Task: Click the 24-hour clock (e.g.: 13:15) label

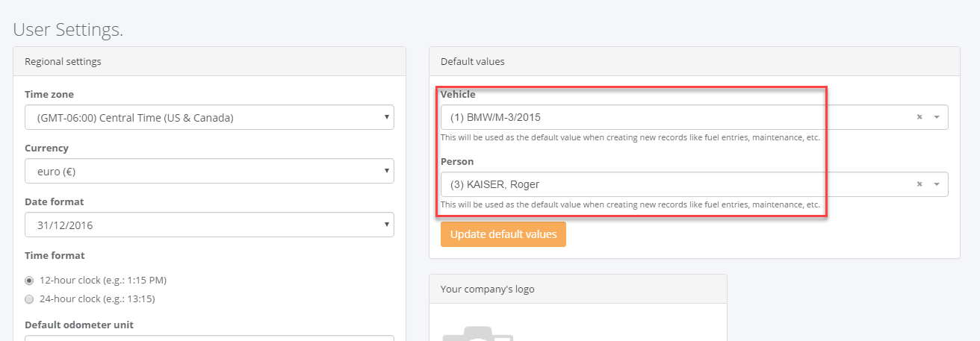Action: pos(97,299)
